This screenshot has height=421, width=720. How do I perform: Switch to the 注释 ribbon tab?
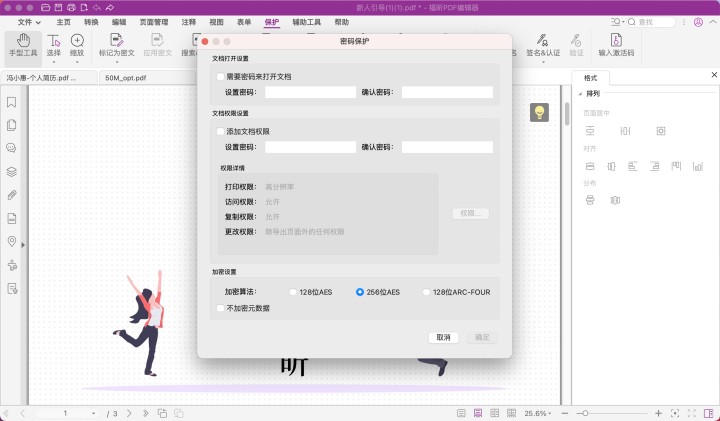pos(189,21)
